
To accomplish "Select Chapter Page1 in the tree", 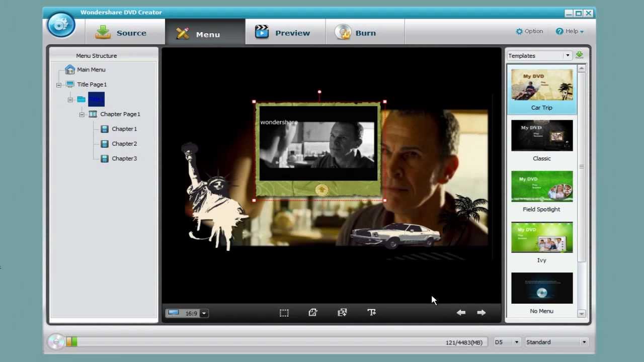I will pyautogui.click(x=120, y=114).
